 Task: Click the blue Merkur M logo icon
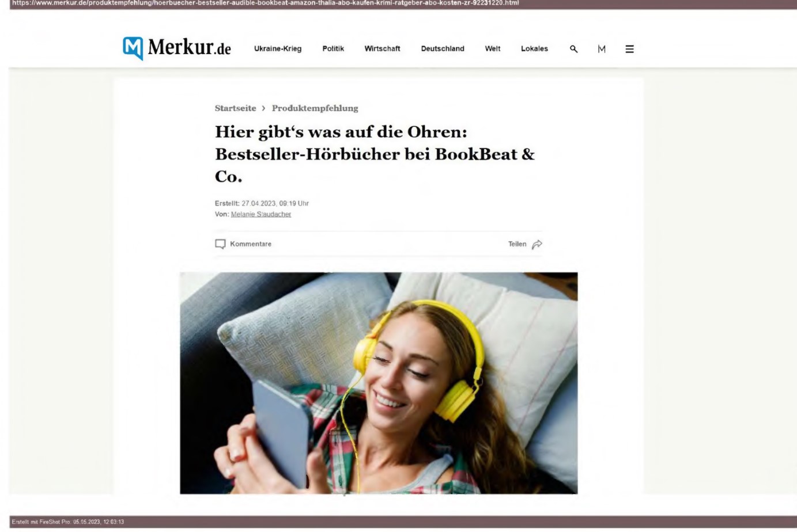[x=133, y=48]
